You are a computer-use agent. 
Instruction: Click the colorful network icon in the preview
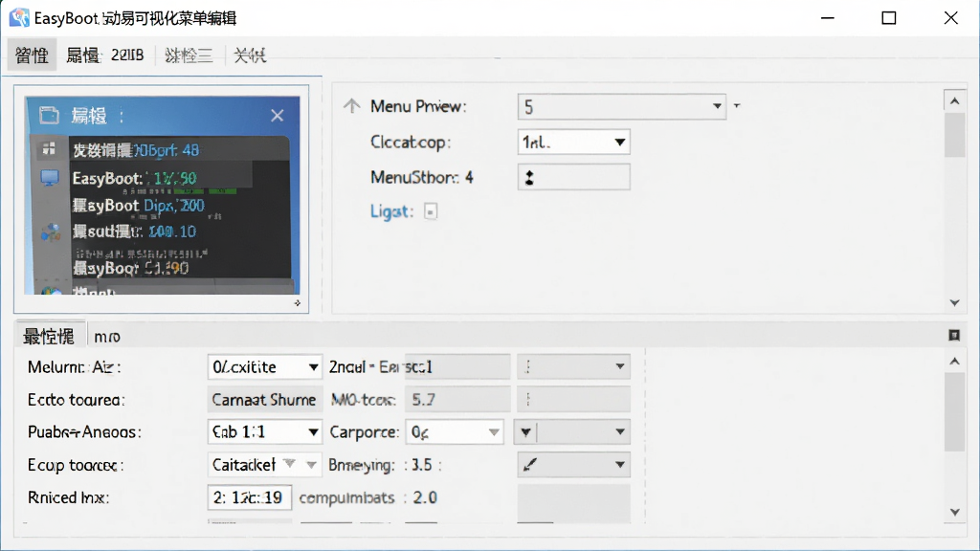pyautogui.click(x=51, y=232)
